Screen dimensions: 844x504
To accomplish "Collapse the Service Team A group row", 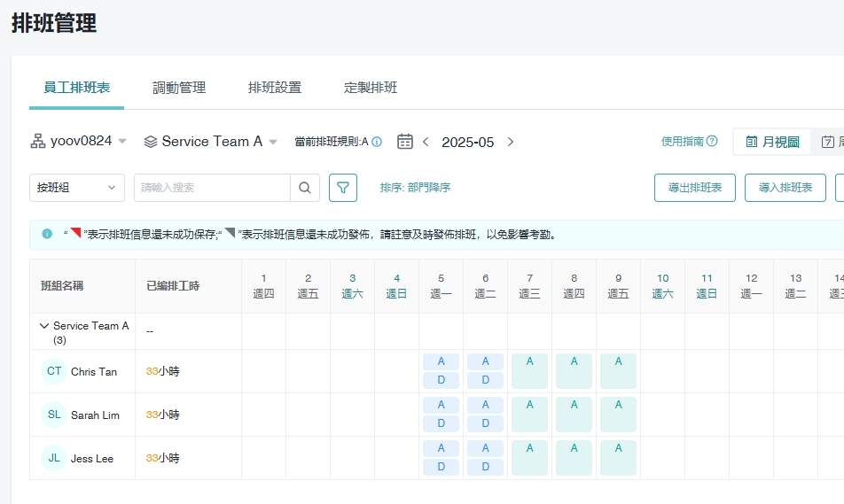I will coord(44,326).
